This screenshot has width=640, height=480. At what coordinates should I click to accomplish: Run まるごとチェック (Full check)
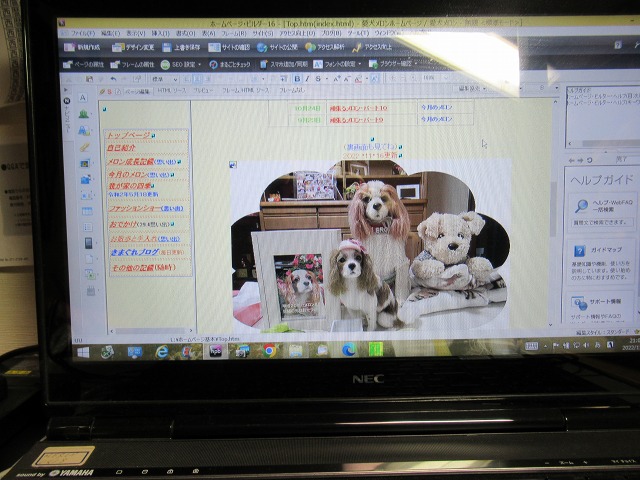point(230,64)
